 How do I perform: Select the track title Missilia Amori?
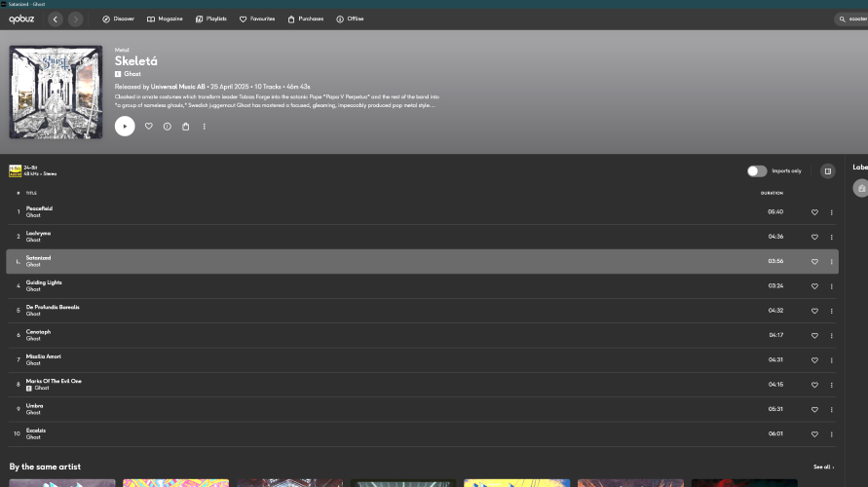43,356
